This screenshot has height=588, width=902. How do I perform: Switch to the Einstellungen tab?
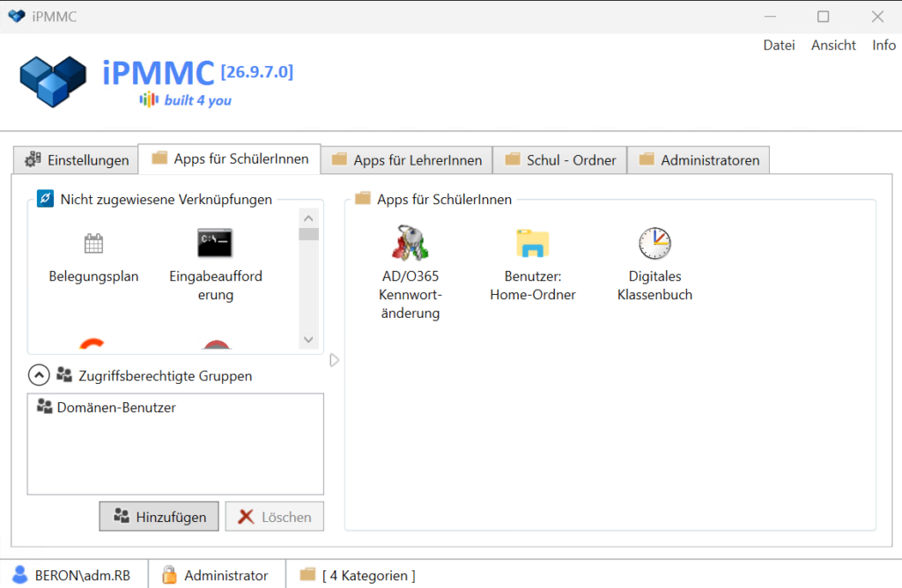76,160
